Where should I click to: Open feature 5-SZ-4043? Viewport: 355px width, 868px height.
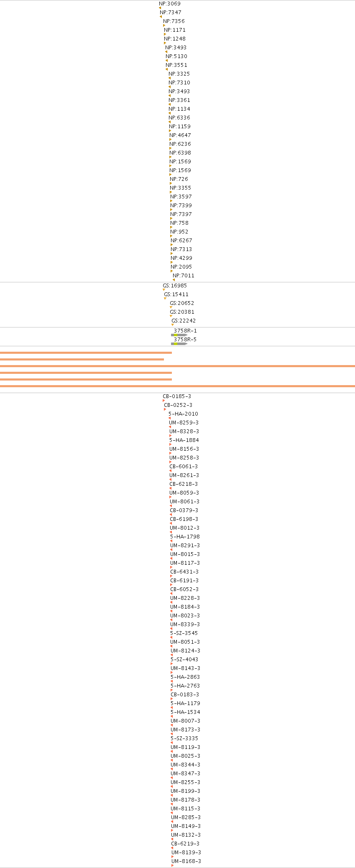pyautogui.click(x=184, y=660)
